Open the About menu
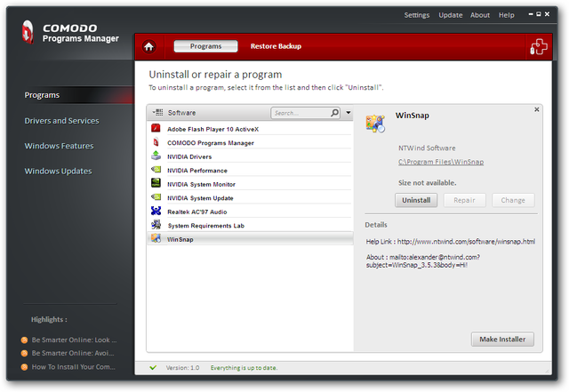The width and height of the screenshot is (569, 392). pyautogui.click(x=480, y=15)
